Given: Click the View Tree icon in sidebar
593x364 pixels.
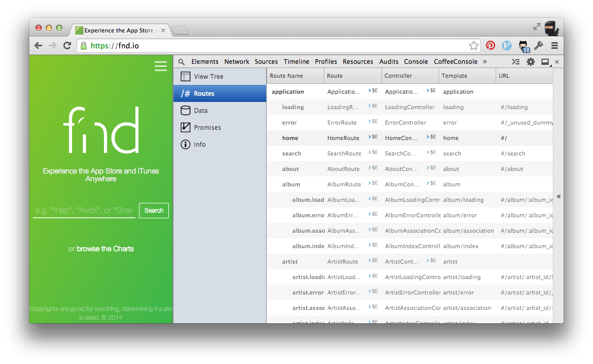Looking at the screenshot, I should [185, 76].
